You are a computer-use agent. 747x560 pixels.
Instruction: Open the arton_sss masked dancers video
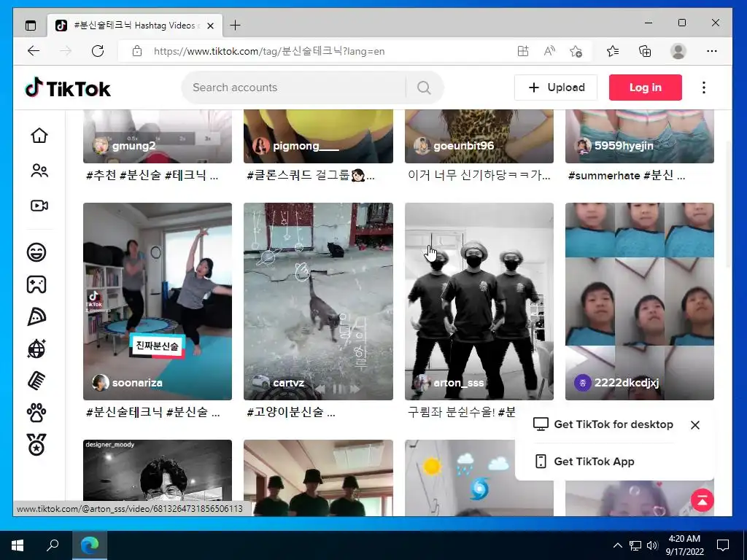click(x=479, y=301)
